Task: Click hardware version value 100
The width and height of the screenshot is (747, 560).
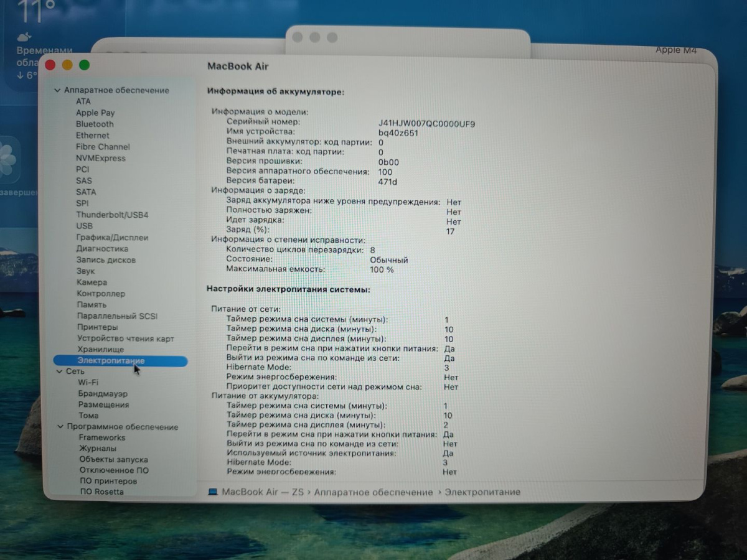Action: click(x=385, y=172)
